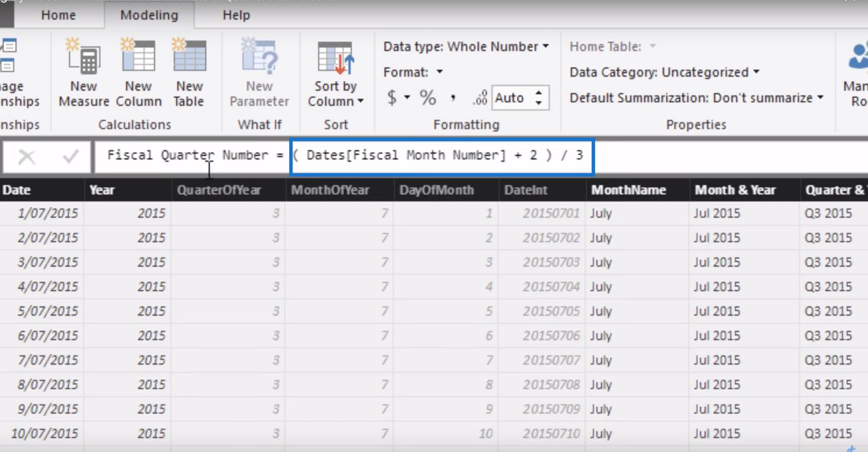Apply the thousands separator comma icon
This screenshot has height=452, width=868.
(453, 98)
